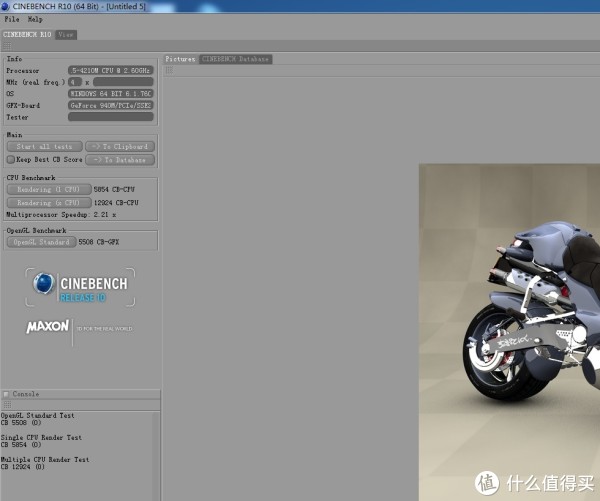Click 'Single CPU Render Test' console line
600x501 pixels.
pos(41,437)
